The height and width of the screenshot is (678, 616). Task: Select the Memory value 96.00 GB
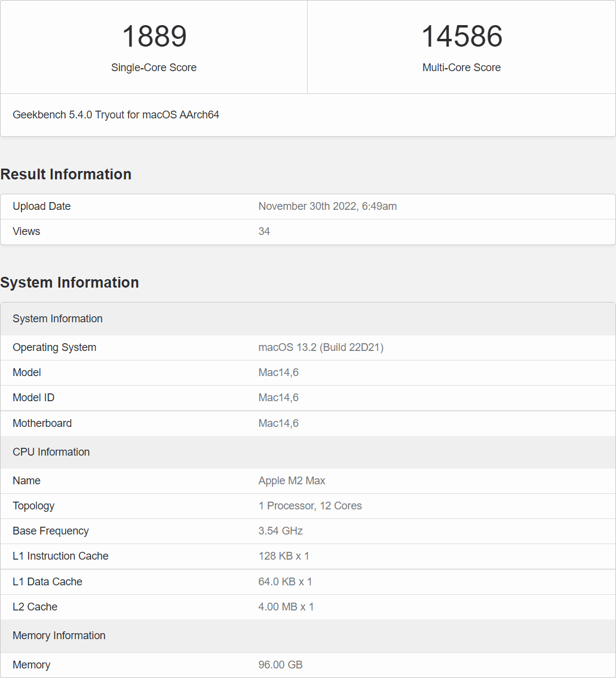tap(280, 664)
